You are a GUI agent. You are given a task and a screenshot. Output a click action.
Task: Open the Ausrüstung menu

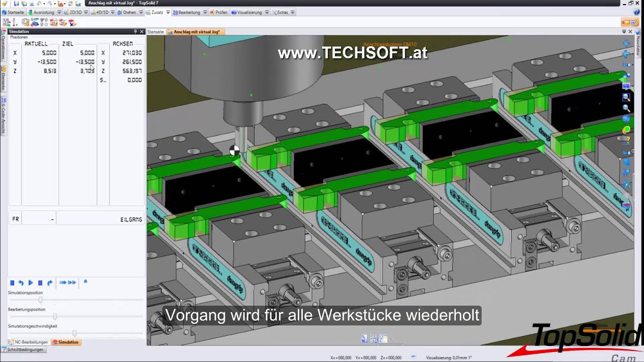point(41,12)
